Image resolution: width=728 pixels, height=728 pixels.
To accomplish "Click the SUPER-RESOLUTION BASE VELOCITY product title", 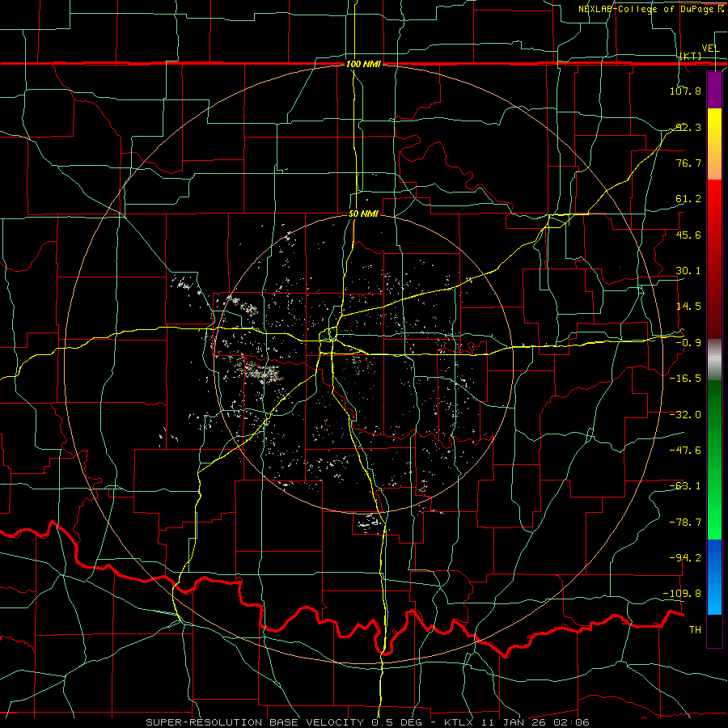I will pos(255,722).
